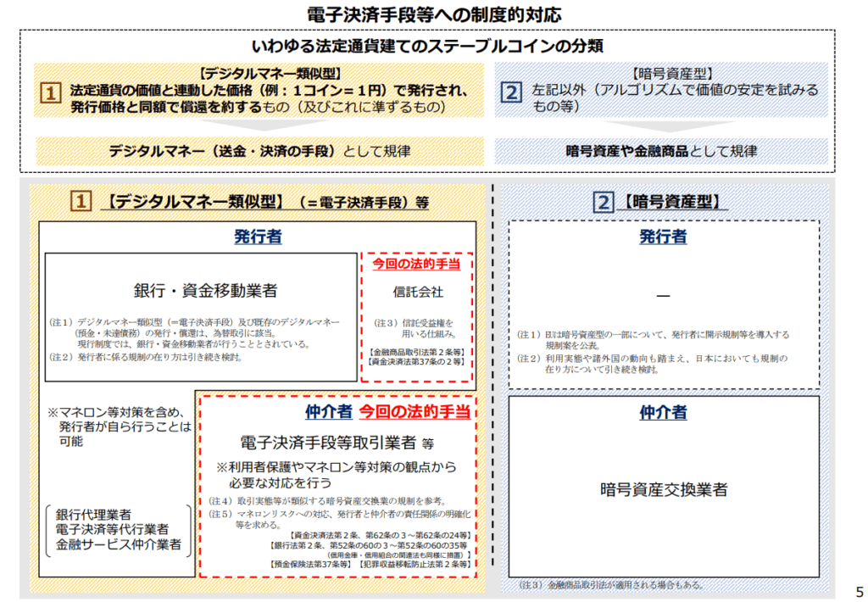The width and height of the screenshot is (868, 602).
Task: Select "左記以外（アルゴリズムで価値の安定を試みるもの等）"
Action: pos(675,98)
